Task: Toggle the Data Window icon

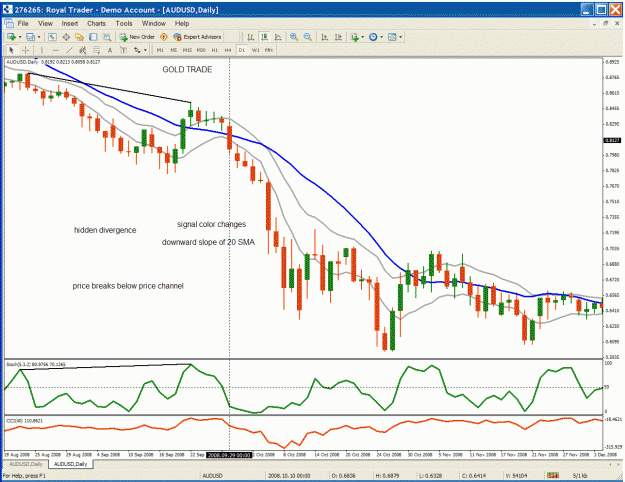Action: click(x=66, y=37)
